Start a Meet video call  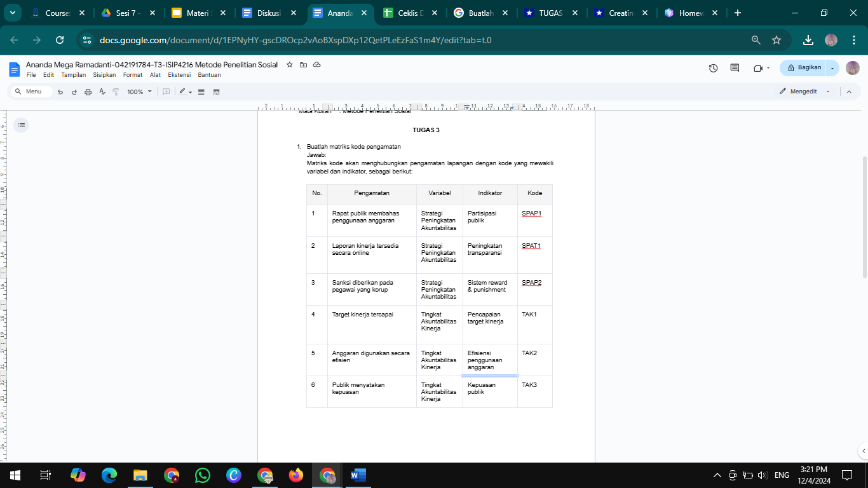757,68
